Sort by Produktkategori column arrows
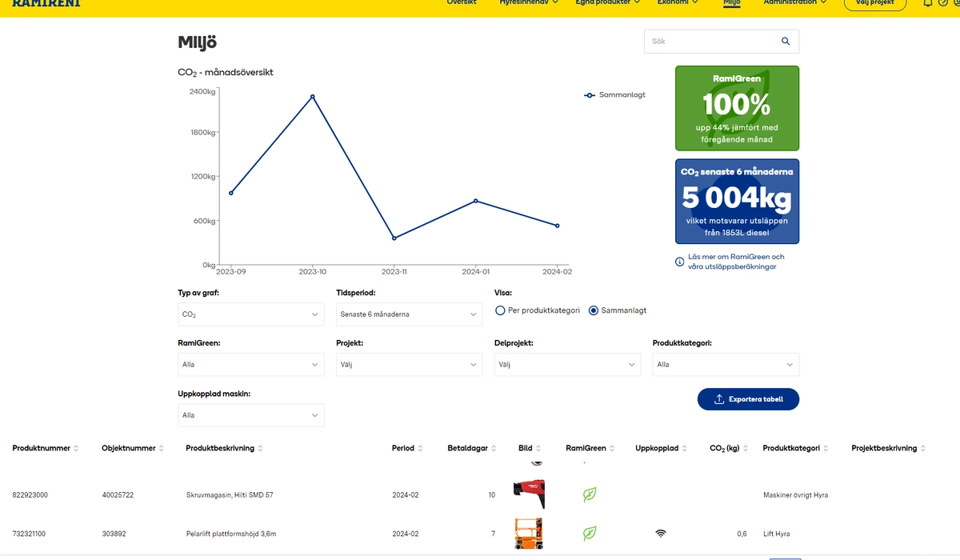 [826, 448]
